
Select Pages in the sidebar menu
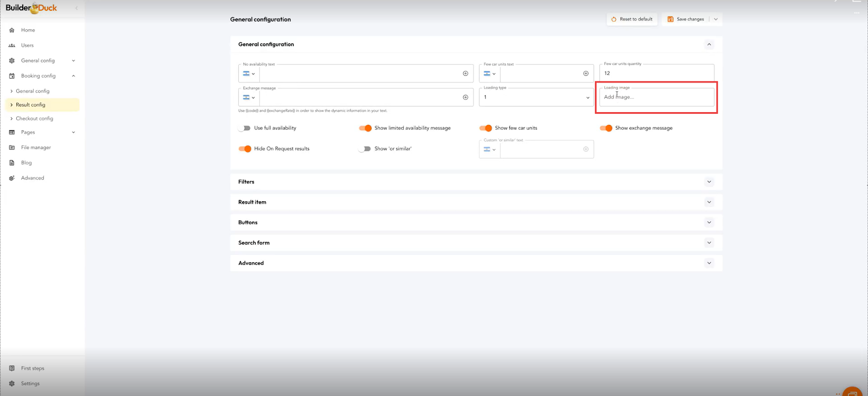click(28, 132)
